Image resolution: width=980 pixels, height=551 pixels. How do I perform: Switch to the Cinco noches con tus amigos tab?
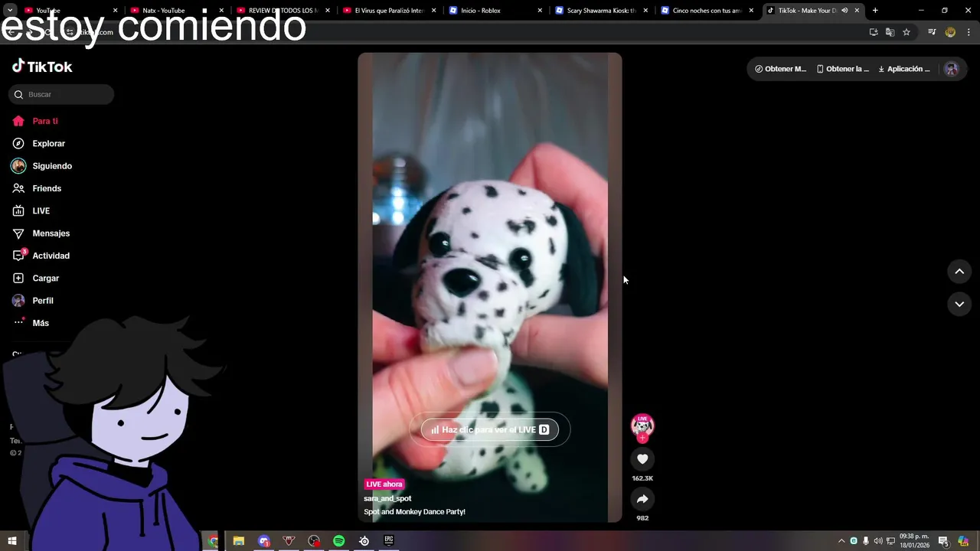[706, 11]
